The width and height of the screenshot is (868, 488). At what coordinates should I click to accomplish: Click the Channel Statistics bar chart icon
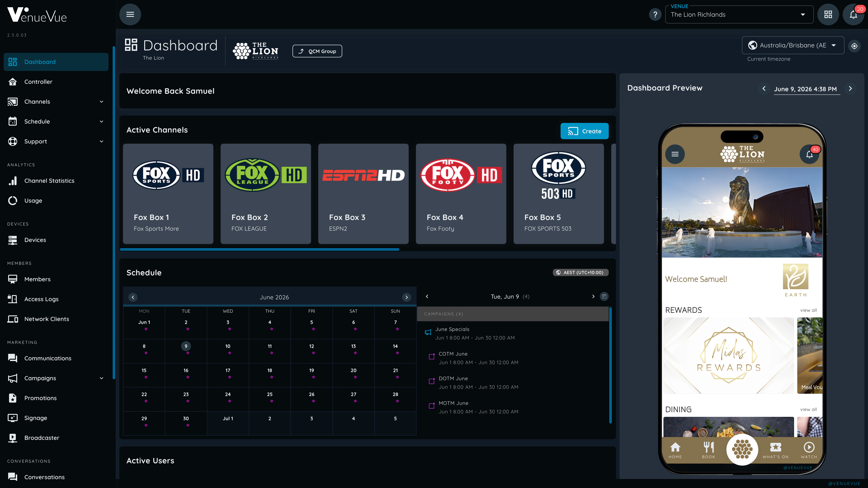[x=12, y=181]
